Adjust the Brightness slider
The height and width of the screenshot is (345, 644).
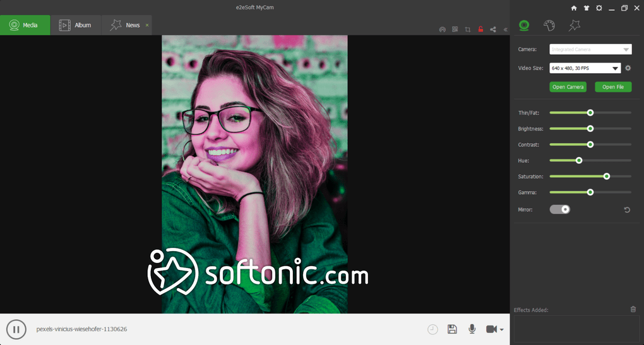click(590, 129)
